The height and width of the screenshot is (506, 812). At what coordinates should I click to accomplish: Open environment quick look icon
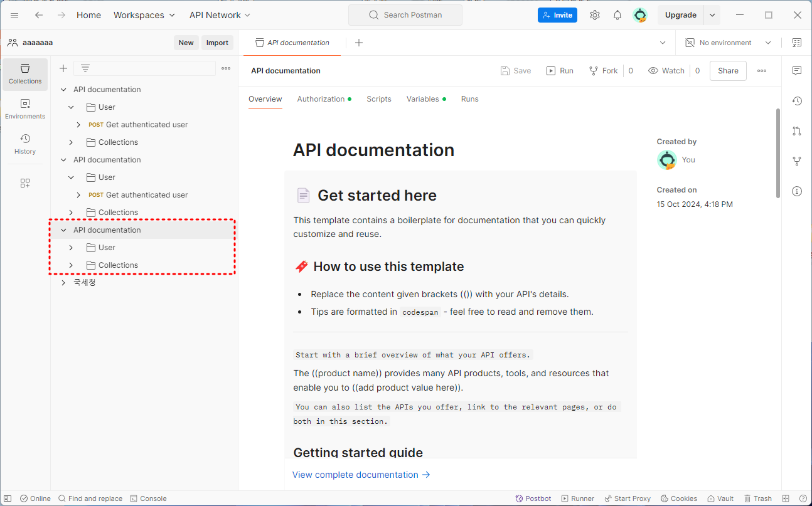tap(797, 43)
